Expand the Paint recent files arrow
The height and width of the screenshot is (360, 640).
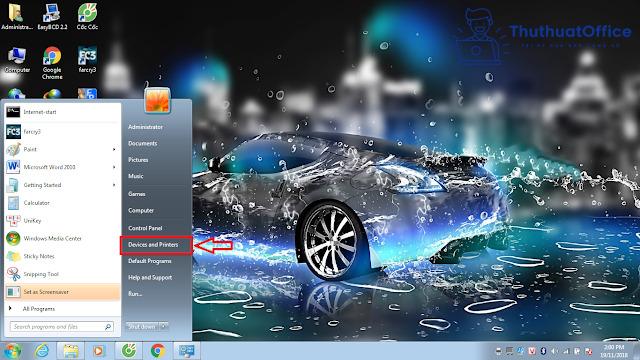(x=114, y=149)
